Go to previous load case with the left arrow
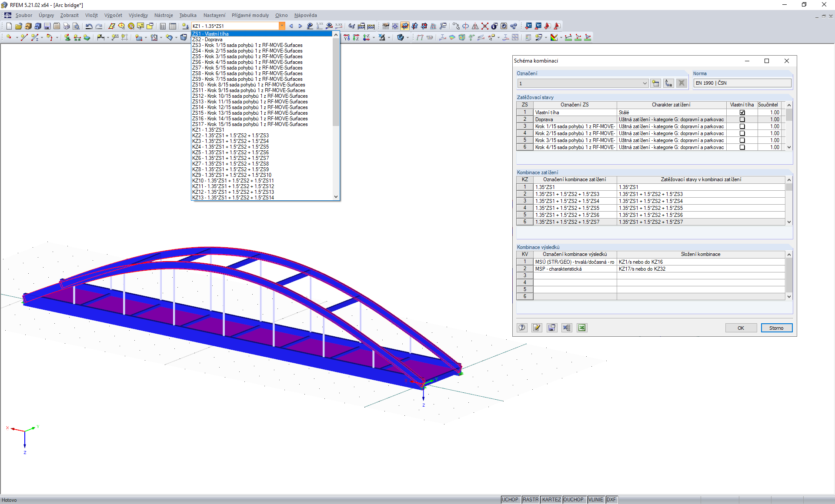The image size is (835, 504). (x=291, y=26)
